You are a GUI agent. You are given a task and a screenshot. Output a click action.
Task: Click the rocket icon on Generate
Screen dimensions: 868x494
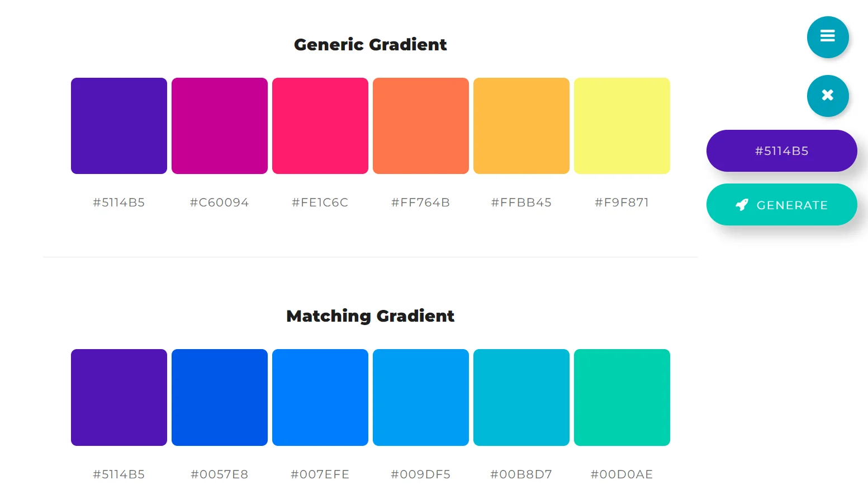click(742, 205)
